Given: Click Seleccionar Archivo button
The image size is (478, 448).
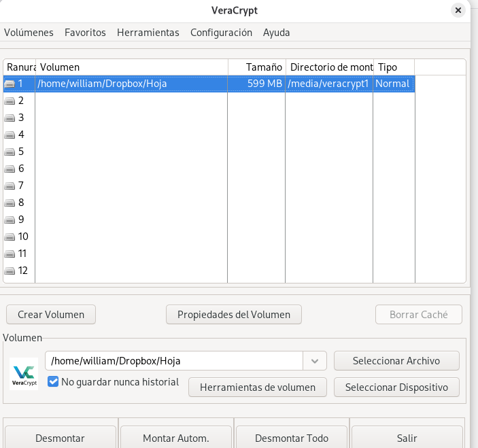Looking at the screenshot, I should coord(396,361).
